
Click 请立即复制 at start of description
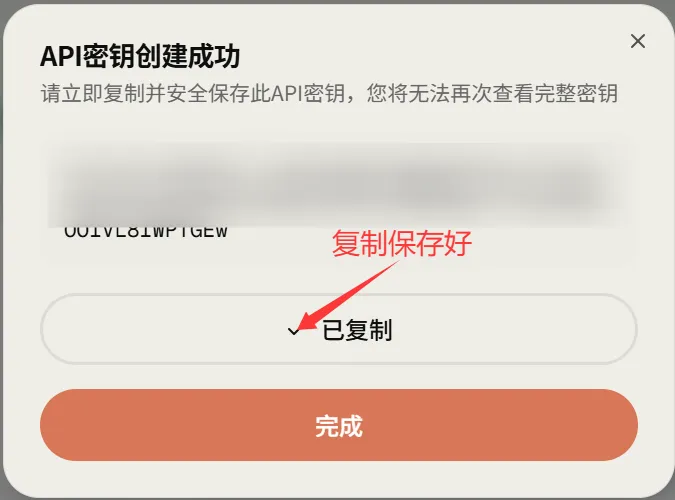pyautogui.click(x=93, y=93)
